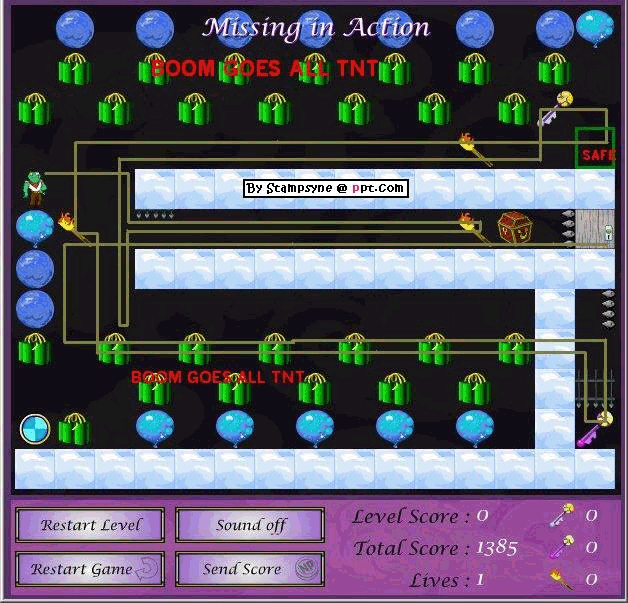The image size is (628, 603).
Task: Toggle the Sound off button
Action: [x=250, y=525]
